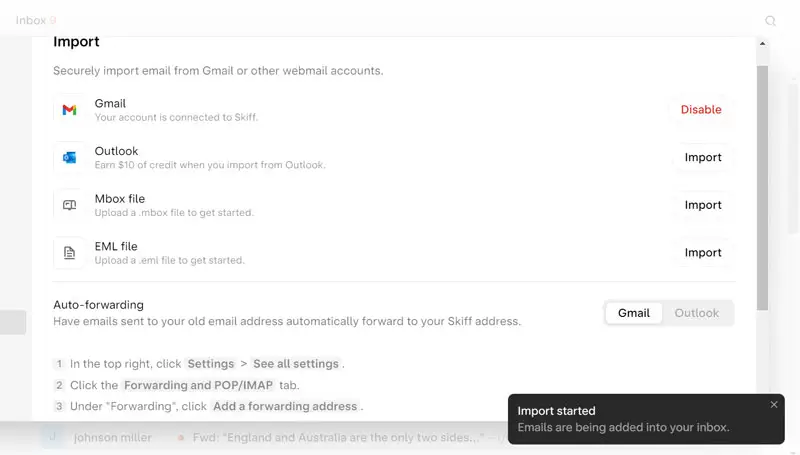This screenshot has height=455, width=800.
Task: Import an EML file
Action: pos(703,253)
